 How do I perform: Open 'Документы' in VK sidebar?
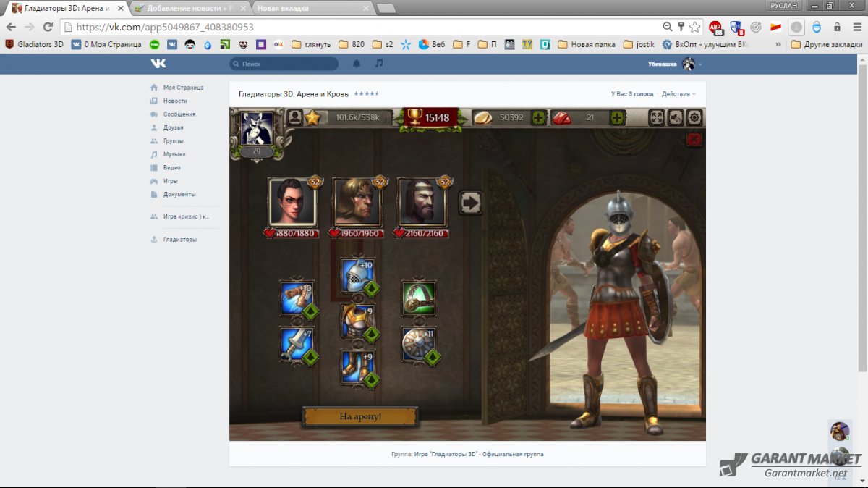179,195
